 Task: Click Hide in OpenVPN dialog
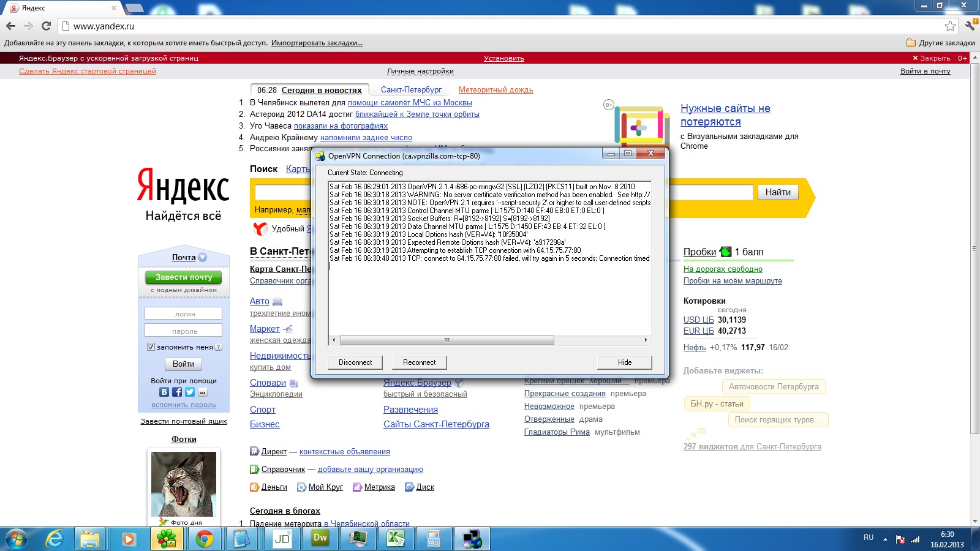click(625, 362)
